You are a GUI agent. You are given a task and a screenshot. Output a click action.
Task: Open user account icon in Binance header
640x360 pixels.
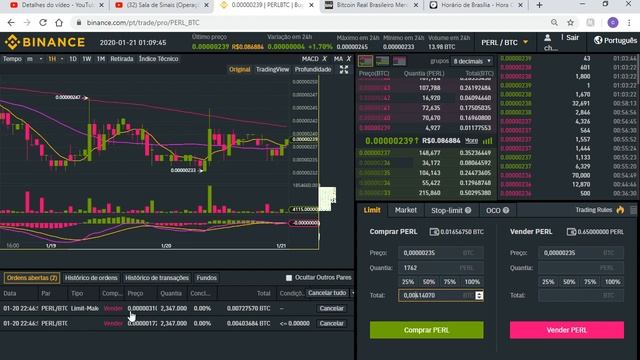[548, 38]
